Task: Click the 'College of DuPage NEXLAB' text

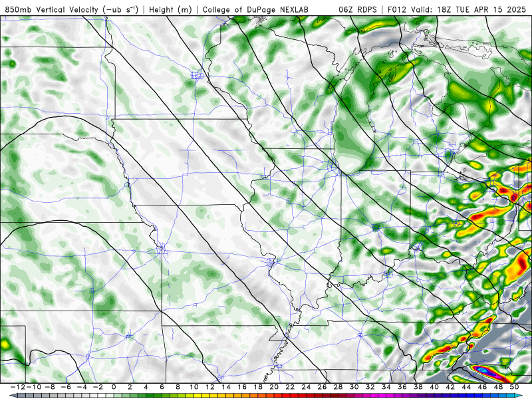Action: pyautogui.click(x=255, y=10)
